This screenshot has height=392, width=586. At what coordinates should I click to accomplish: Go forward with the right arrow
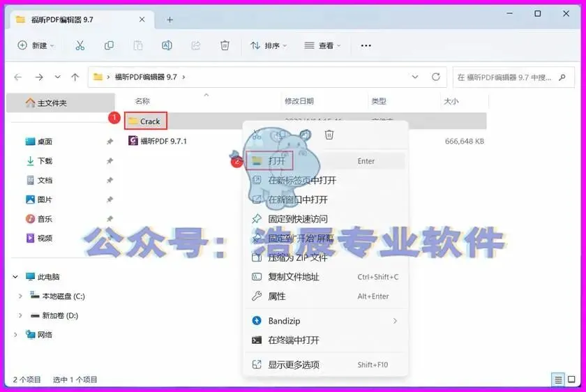[39, 77]
